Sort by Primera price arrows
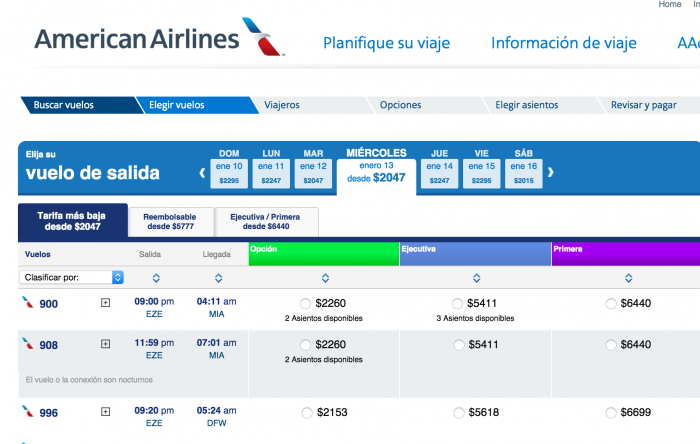The height and width of the screenshot is (444, 700). [x=629, y=278]
